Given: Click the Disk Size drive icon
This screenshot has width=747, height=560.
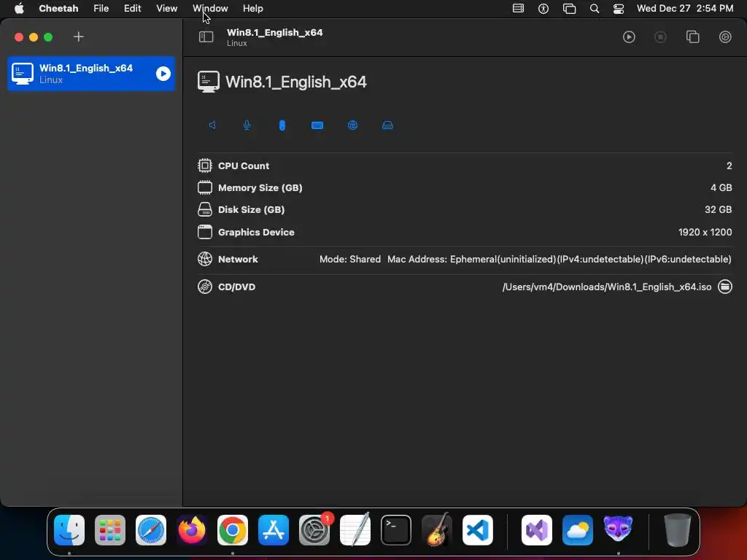Looking at the screenshot, I should 205,209.
